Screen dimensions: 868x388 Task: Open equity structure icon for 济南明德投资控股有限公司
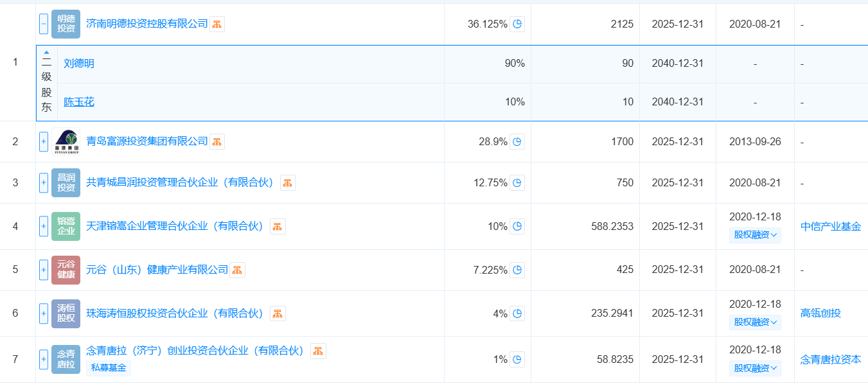[217, 24]
